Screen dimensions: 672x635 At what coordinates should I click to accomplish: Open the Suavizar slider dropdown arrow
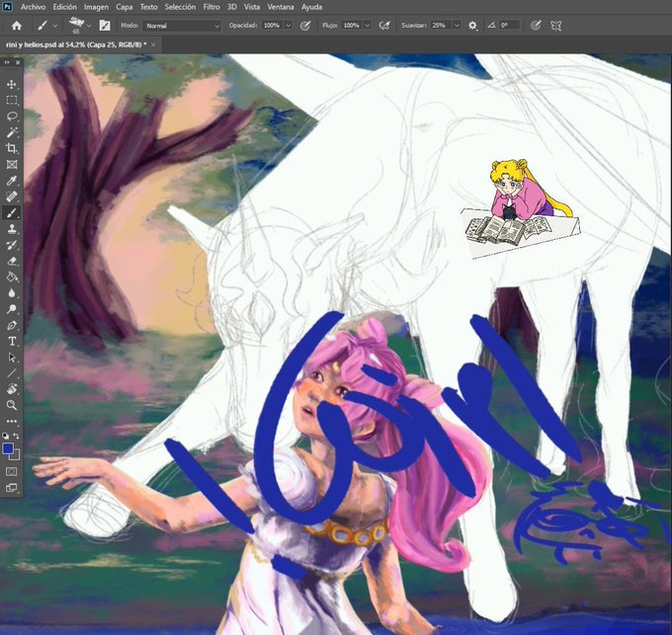tap(457, 26)
